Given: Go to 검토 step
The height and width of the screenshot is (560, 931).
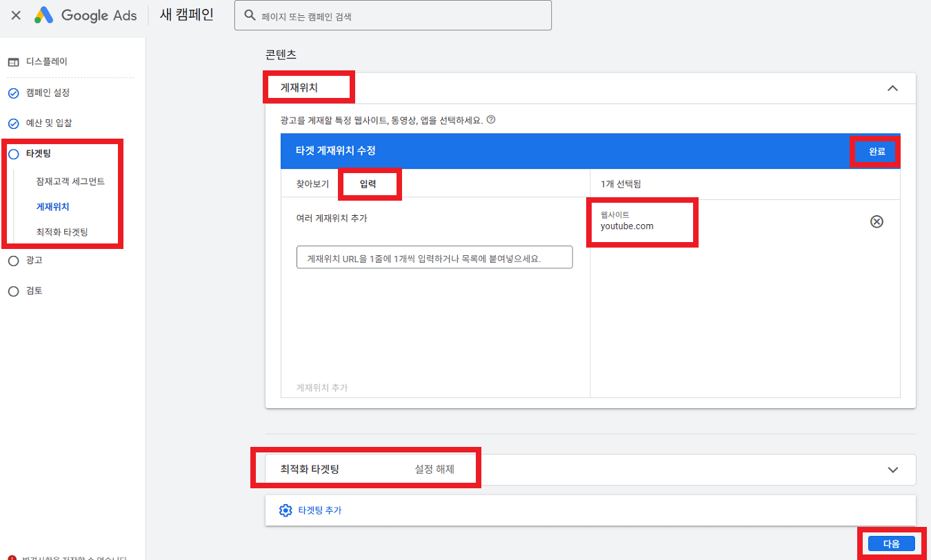Looking at the screenshot, I should (34, 291).
